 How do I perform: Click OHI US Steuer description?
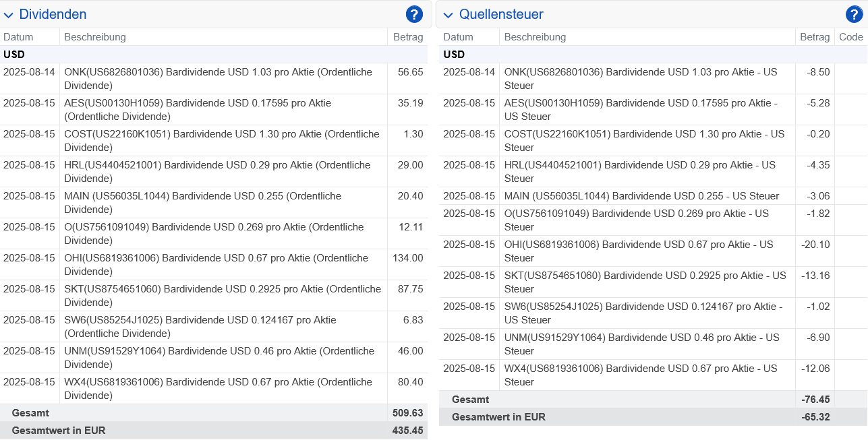coord(639,251)
